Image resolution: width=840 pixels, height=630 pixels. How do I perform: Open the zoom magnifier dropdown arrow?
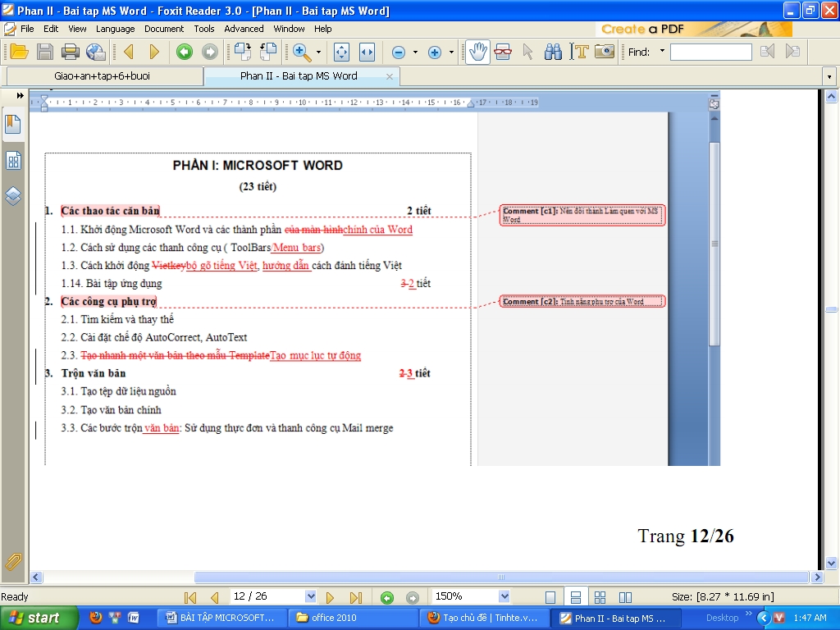coord(318,52)
